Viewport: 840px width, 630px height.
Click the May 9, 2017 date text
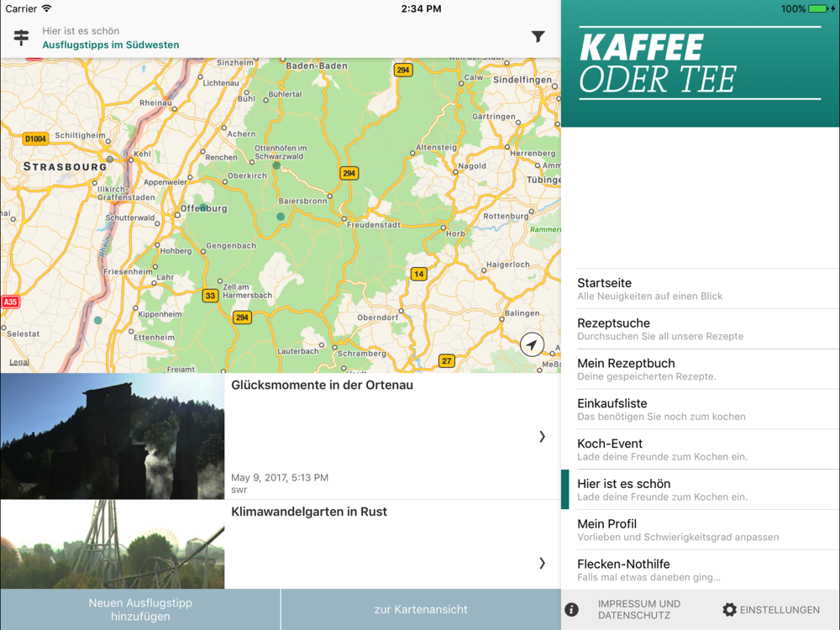point(280,477)
